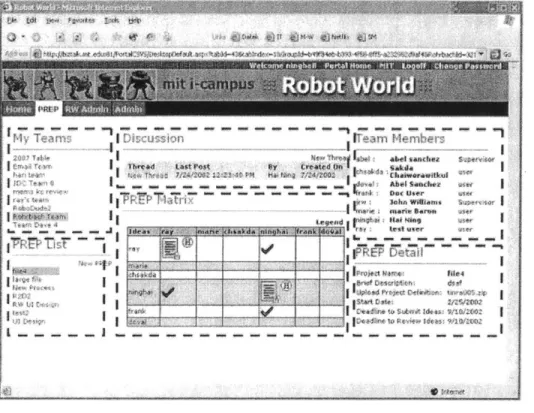This screenshot has height=413, width=534.
Task: Click the Refresh page toolbar icon
Action: coord(77,37)
